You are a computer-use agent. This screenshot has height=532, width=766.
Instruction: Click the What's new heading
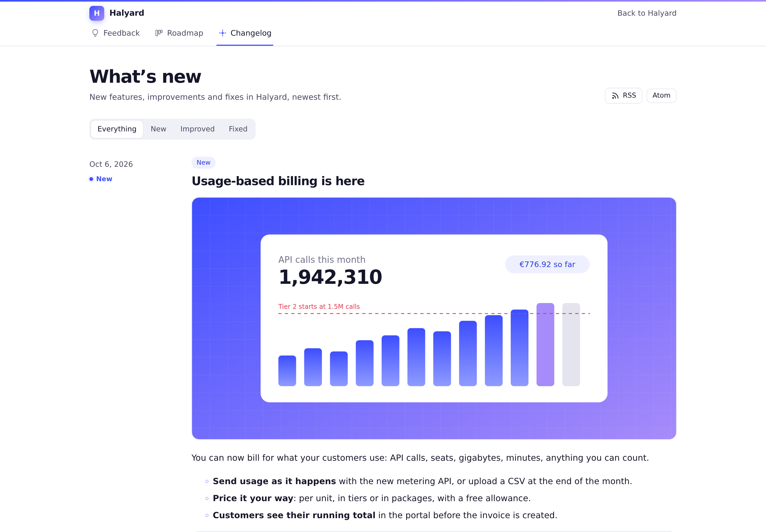point(145,76)
